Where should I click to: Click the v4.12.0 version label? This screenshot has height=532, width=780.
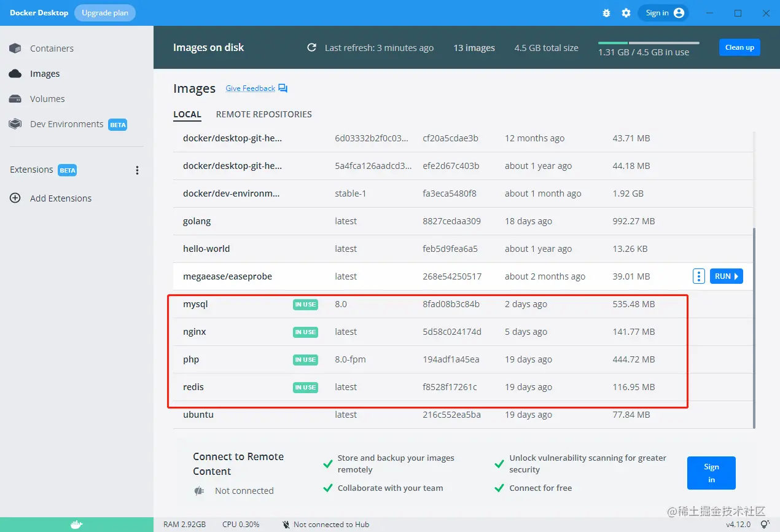pyautogui.click(x=739, y=525)
